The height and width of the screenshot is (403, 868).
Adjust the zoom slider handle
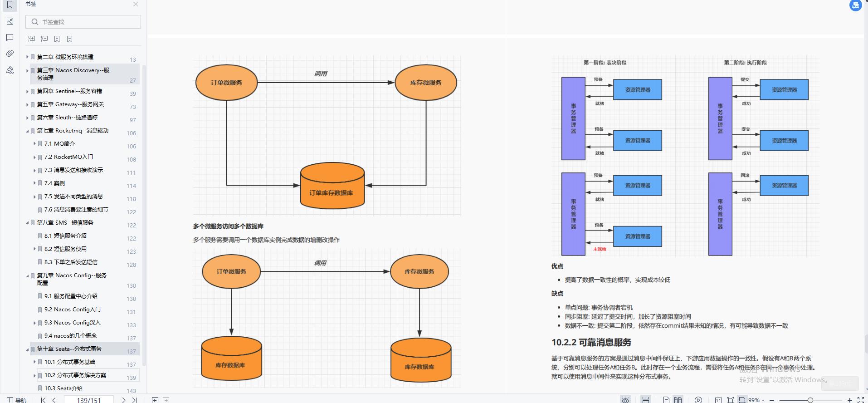810,400
